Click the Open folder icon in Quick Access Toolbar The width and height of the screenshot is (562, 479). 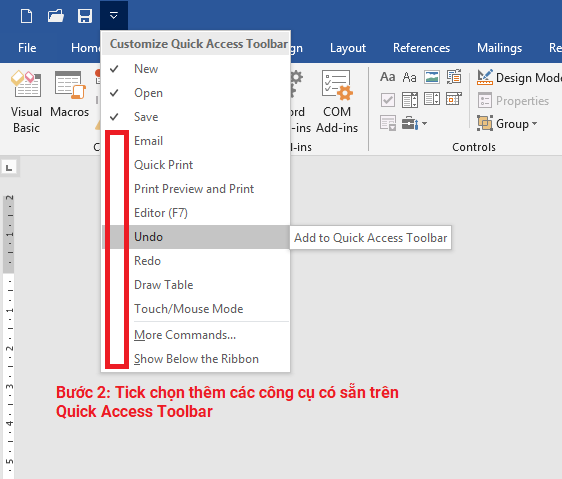point(56,16)
